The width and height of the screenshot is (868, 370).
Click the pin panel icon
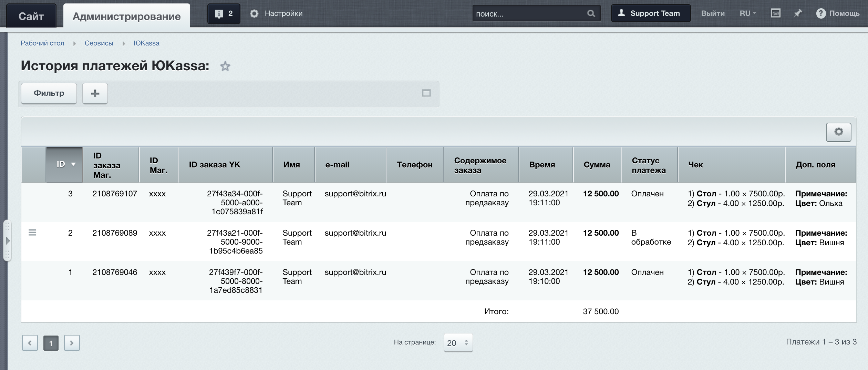[798, 13]
